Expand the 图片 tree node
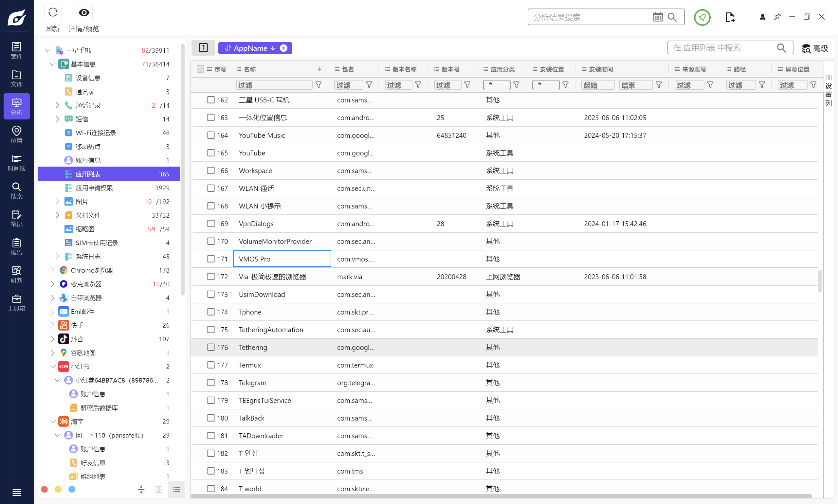 [x=57, y=201]
